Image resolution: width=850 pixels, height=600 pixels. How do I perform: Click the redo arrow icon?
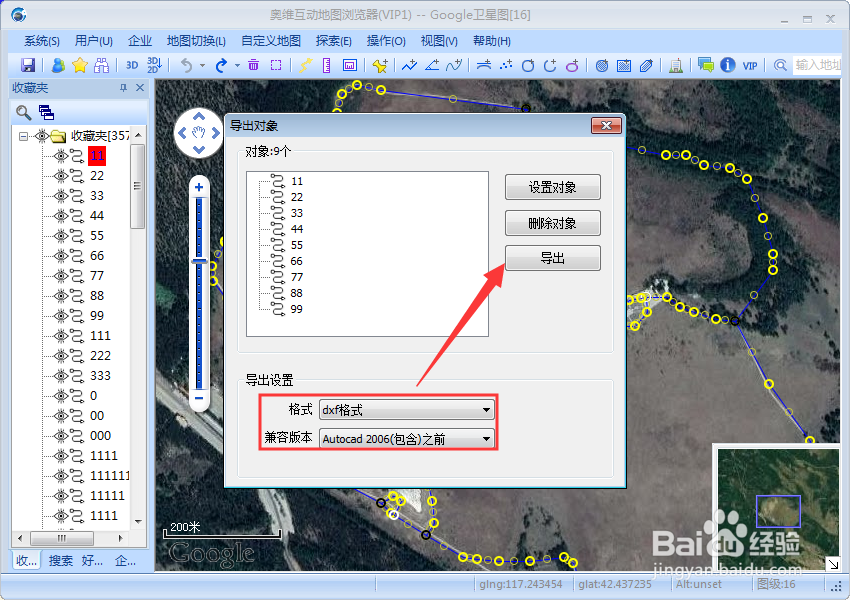coord(221,66)
